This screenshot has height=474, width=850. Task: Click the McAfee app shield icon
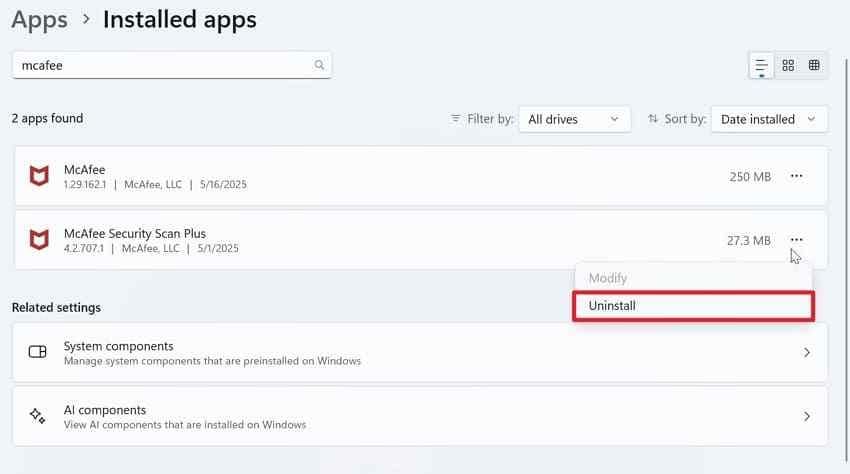coord(39,176)
